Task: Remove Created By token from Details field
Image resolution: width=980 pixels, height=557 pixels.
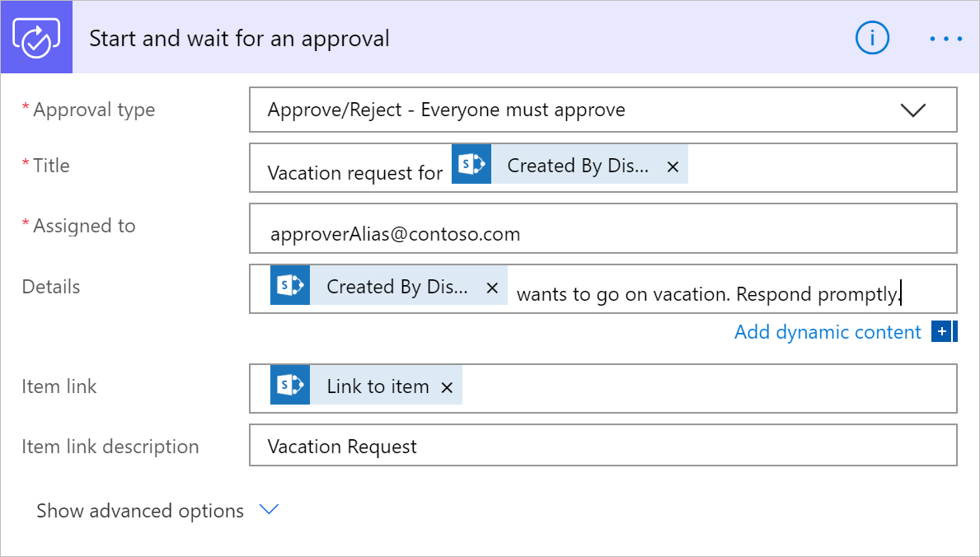Action: [x=492, y=288]
